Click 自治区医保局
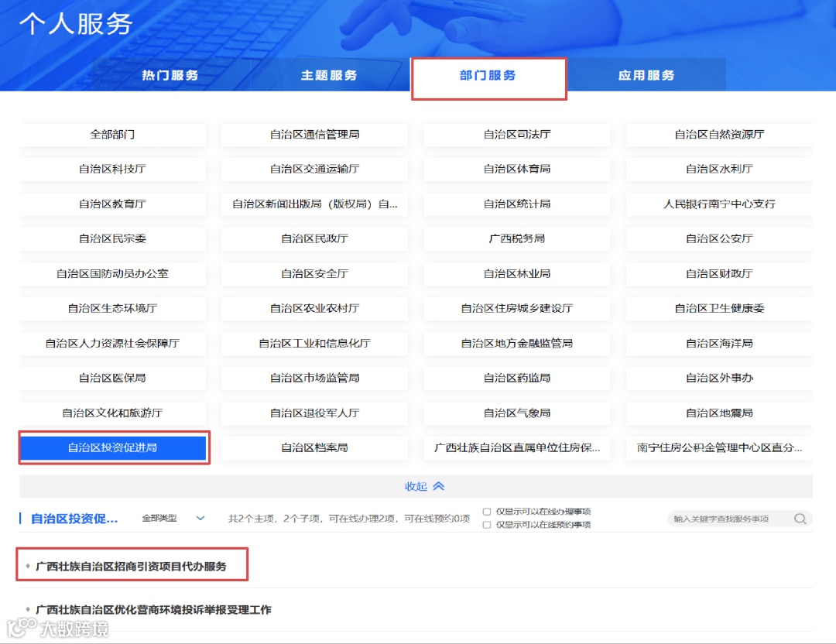 tap(112, 379)
